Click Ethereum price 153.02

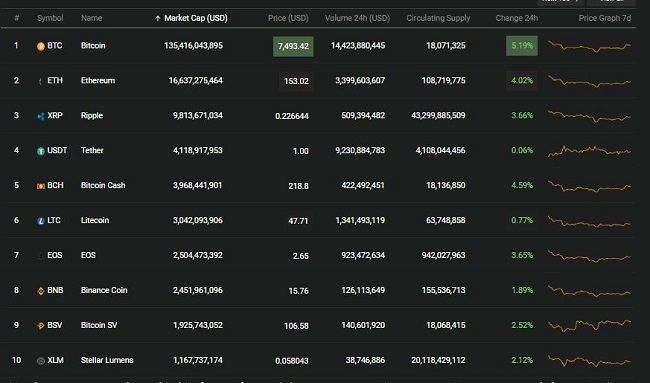click(296, 81)
